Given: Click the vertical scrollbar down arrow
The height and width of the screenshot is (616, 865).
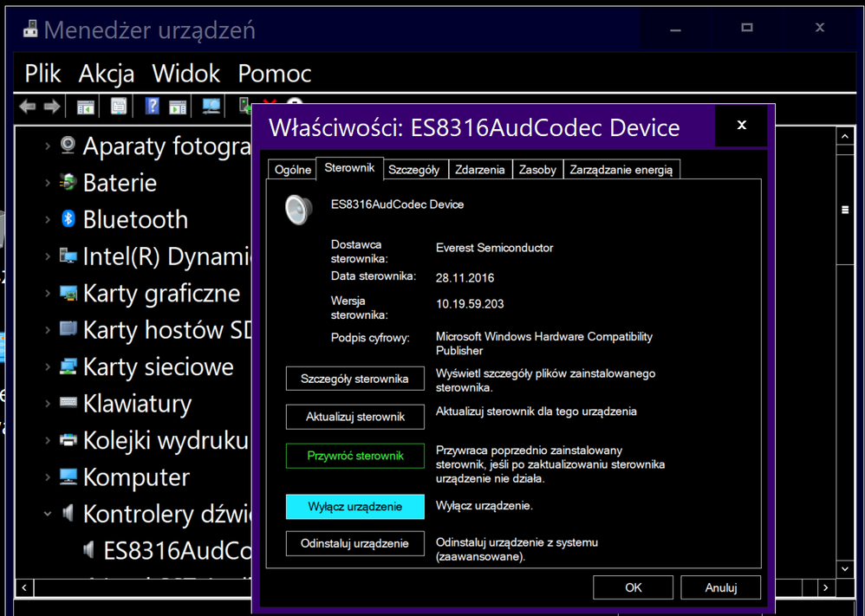Looking at the screenshot, I should (x=844, y=568).
